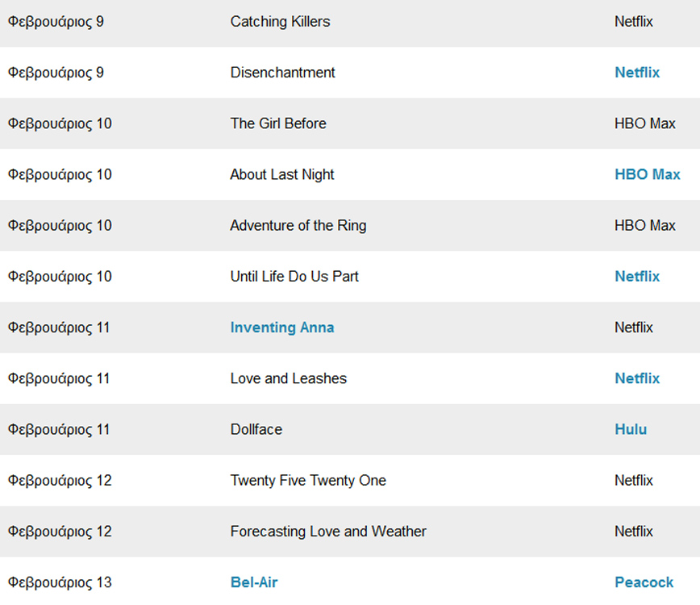Open Netflix link in the Disenchantment row
700x605 pixels.
click(x=636, y=73)
